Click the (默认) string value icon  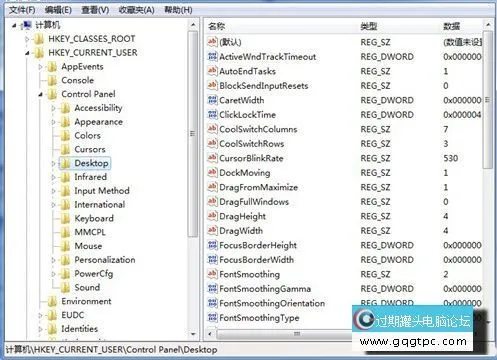[x=212, y=41]
